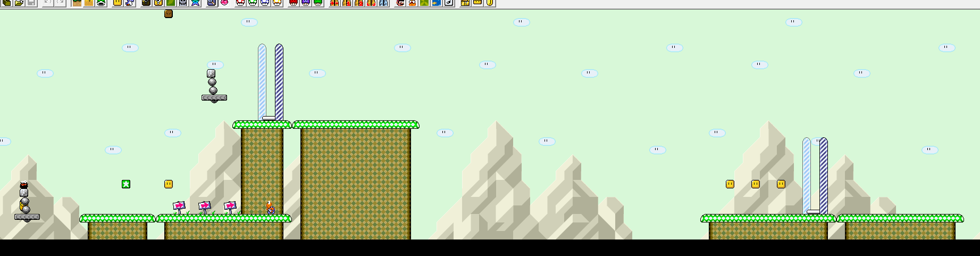Click the open level stack icon
The image size is (980, 256).
[x=7, y=3]
